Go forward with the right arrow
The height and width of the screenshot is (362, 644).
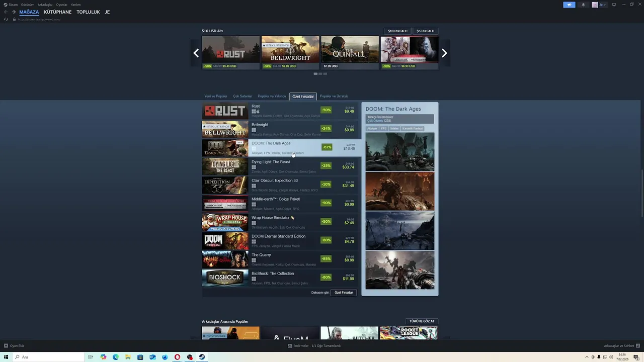(x=14, y=12)
